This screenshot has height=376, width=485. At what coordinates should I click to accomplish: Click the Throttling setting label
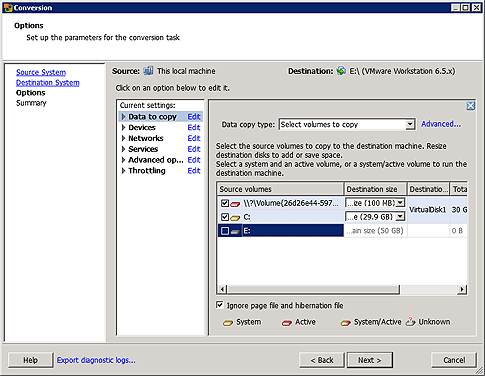coord(147,171)
